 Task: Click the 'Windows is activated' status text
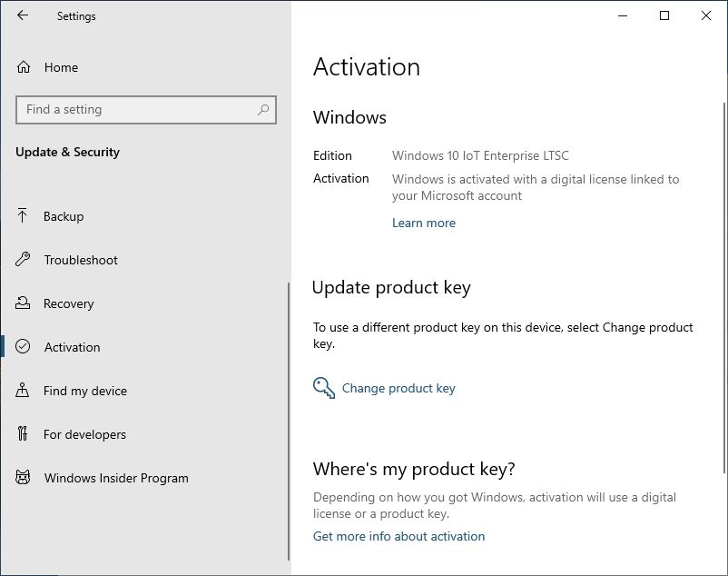click(536, 187)
